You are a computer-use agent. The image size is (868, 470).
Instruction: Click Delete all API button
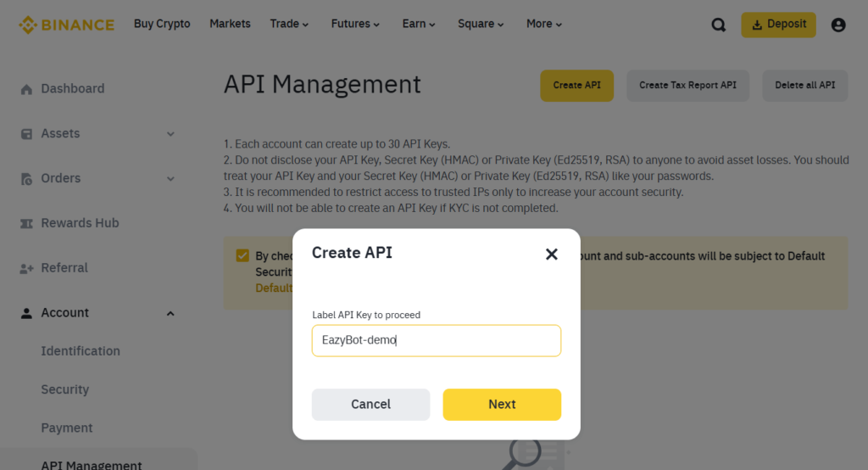(x=805, y=86)
